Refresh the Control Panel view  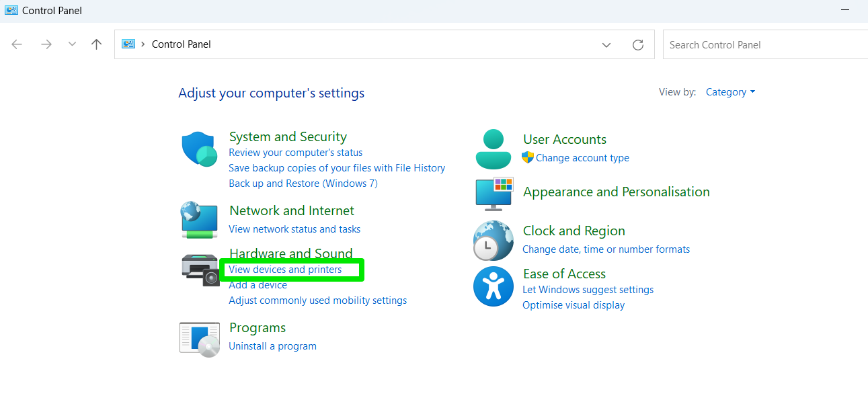tap(638, 45)
